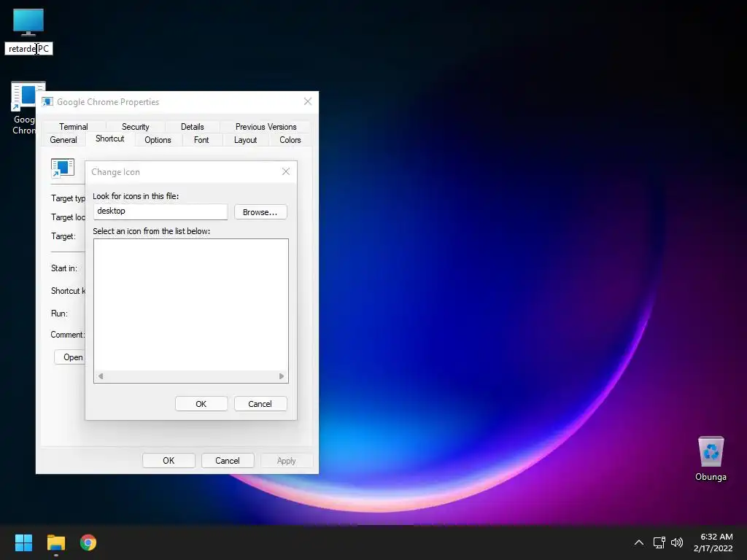Select the Google Chrome desktop shortcut icon
The height and width of the screenshot is (560, 747).
coord(23,97)
